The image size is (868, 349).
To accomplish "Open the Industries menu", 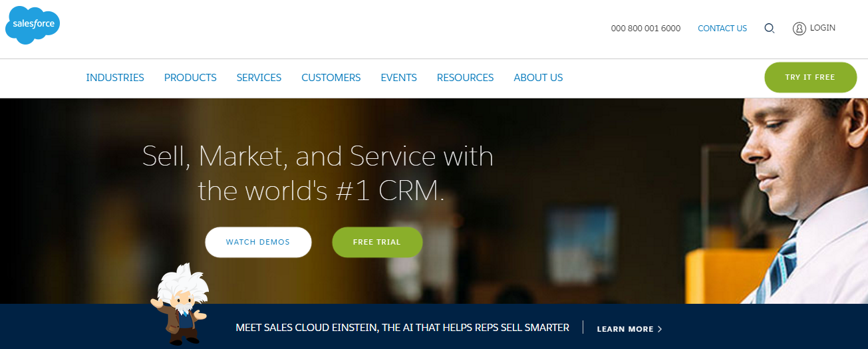I will [x=115, y=78].
